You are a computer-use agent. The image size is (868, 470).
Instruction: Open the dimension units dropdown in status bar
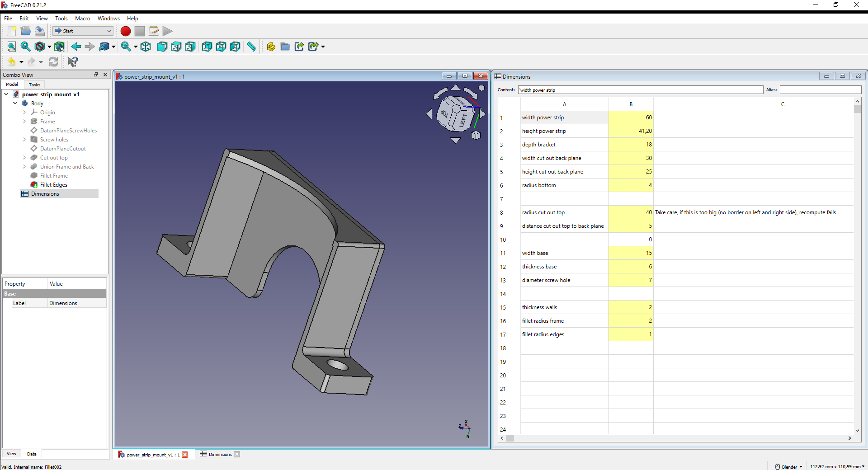(x=837, y=466)
